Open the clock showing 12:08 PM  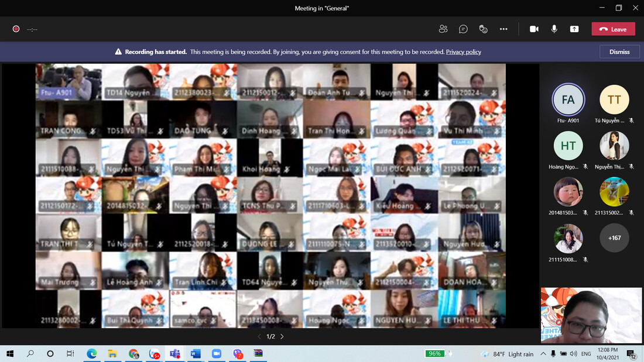point(608,353)
